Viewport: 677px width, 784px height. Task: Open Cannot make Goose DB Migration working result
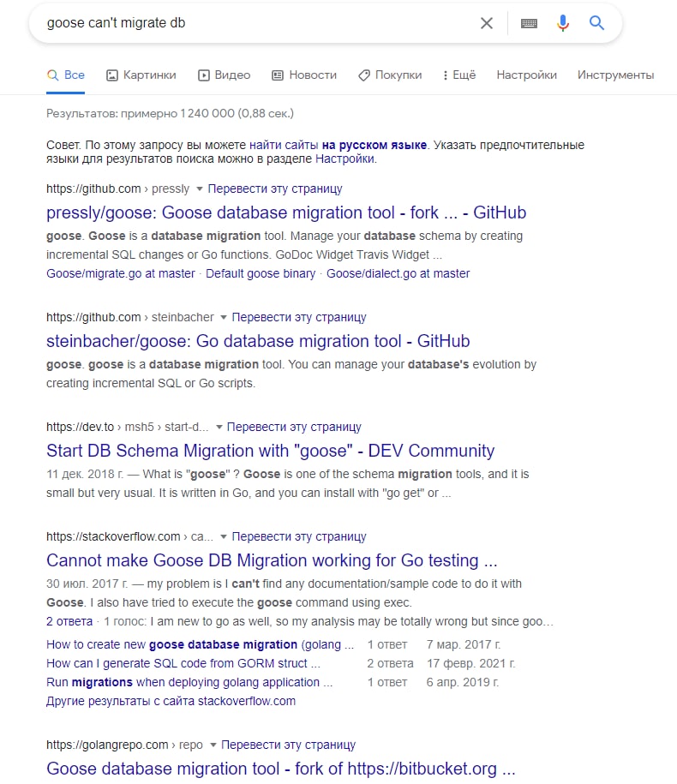pos(272,560)
